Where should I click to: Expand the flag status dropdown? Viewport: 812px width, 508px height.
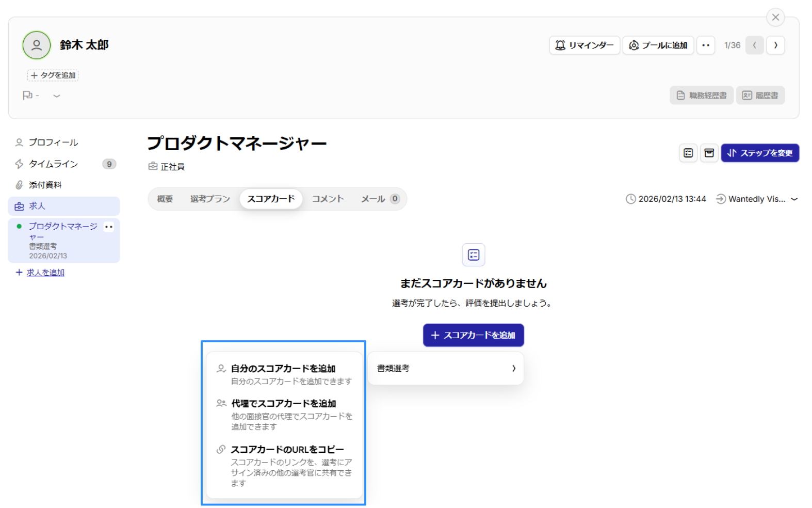[57, 96]
